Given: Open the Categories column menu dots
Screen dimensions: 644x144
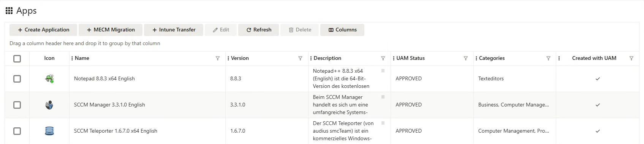Looking at the screenshot, I should 476,58.
